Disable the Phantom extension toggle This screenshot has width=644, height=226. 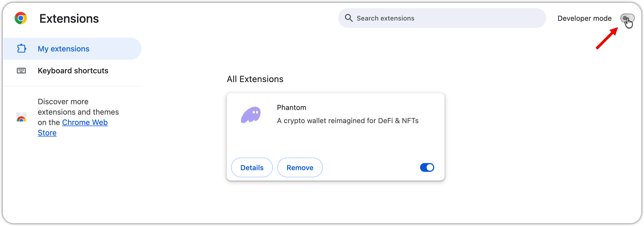point(427,167)
